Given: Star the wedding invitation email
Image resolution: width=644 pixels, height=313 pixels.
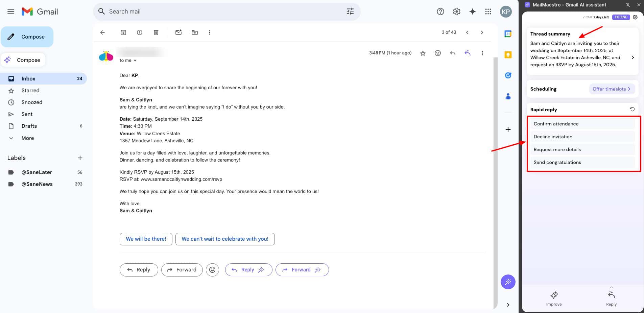Looking at the screenshot, I should pos(423,53).
